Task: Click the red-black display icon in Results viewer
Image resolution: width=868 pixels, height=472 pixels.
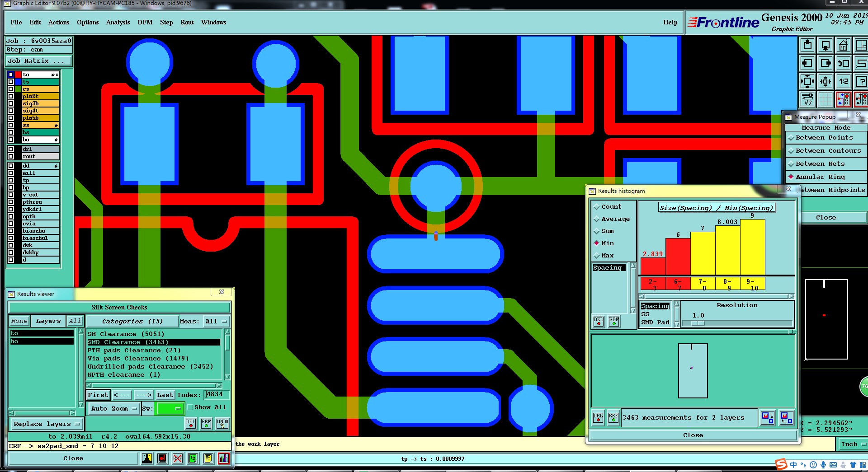Action: (x=162, y=458)
